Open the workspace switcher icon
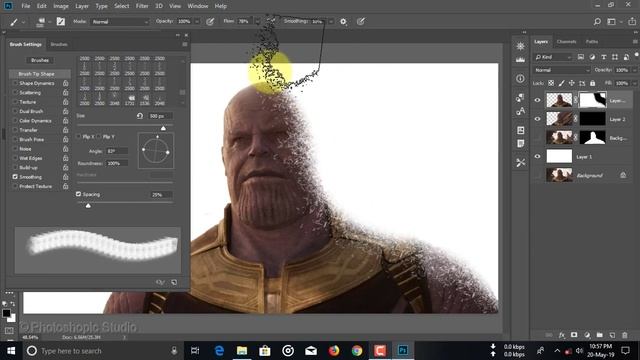This screenshot has height=360, width=640. 611,22
